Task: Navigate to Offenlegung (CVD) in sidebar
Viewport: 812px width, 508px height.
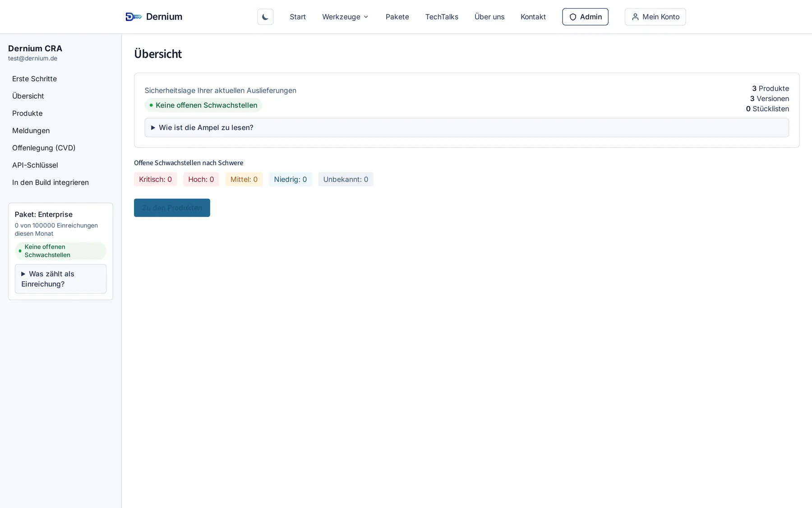Action: (44, 148)
